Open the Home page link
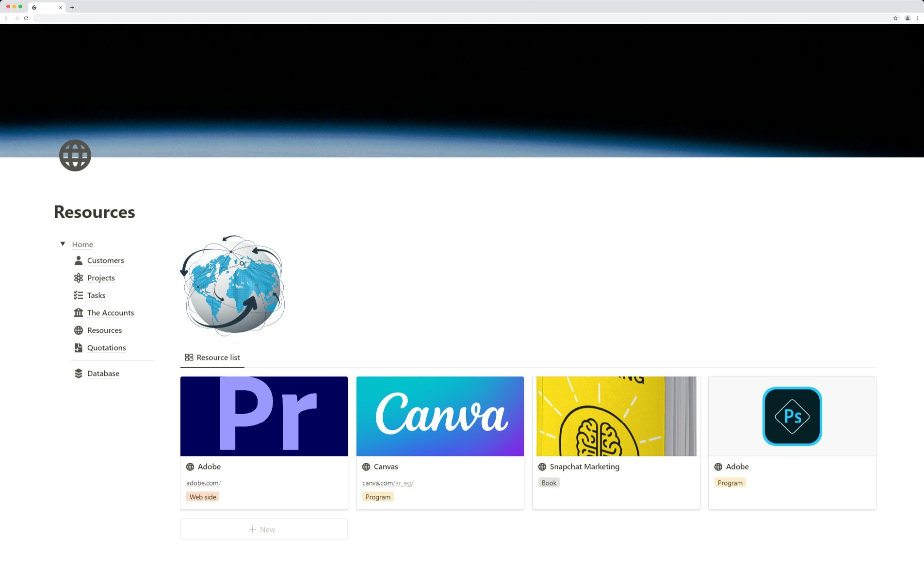Image resolution: width=924 pixels, height=569 pixels. (82, 244)
